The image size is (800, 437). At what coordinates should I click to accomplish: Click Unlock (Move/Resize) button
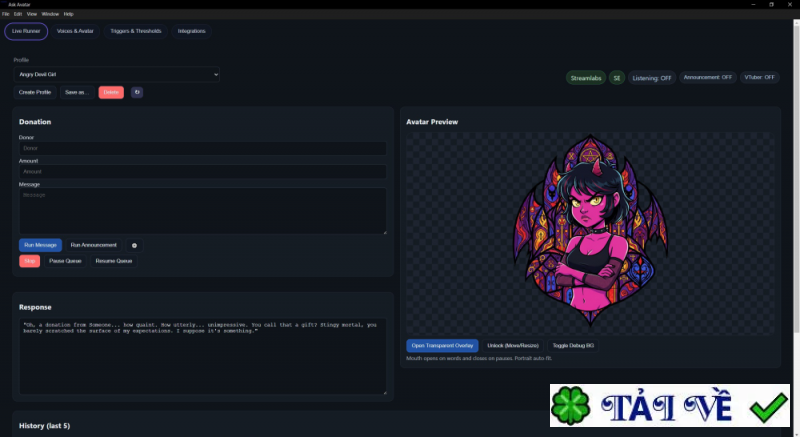(x=513, y=346)
